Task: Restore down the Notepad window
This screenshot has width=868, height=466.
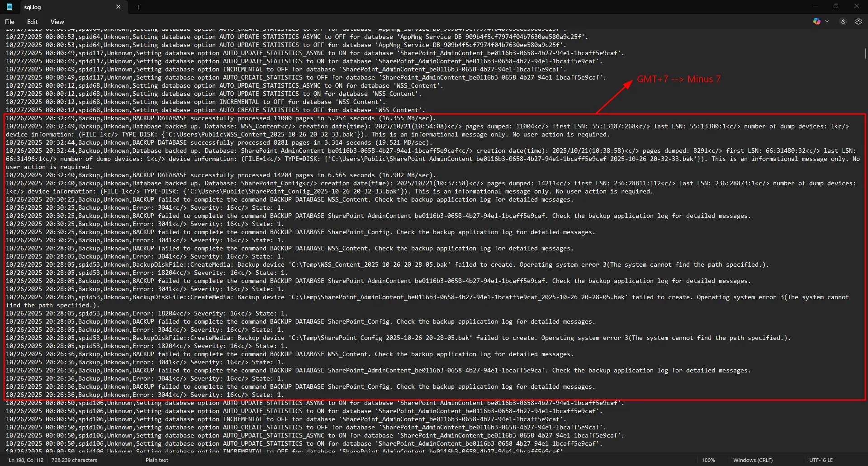Action: coord(835,6)
